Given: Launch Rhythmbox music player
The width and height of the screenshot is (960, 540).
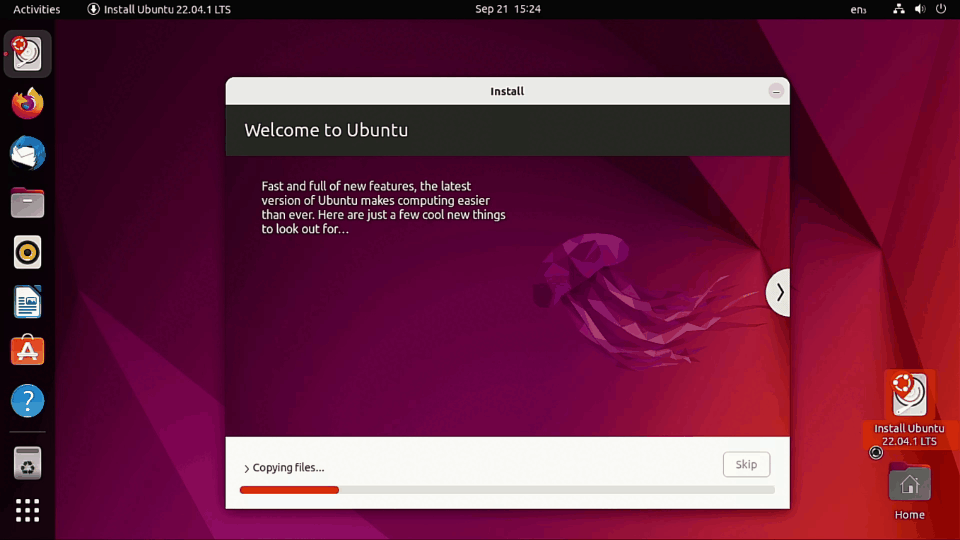Looking at the screenshot, I should 27,252.
